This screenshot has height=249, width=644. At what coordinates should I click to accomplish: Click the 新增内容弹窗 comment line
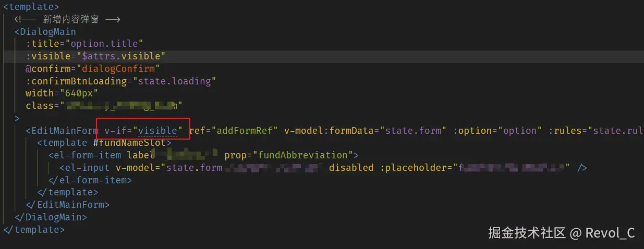tap(68, 19)
